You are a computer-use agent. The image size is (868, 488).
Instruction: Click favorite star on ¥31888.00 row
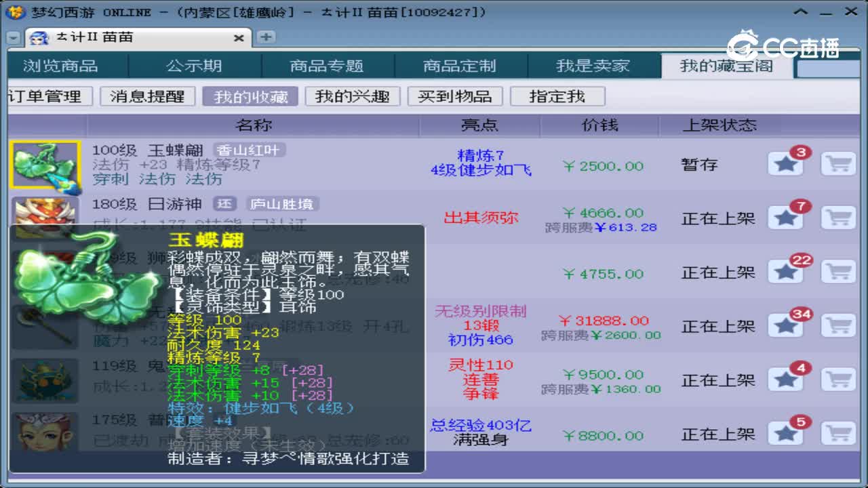(786, 326)
